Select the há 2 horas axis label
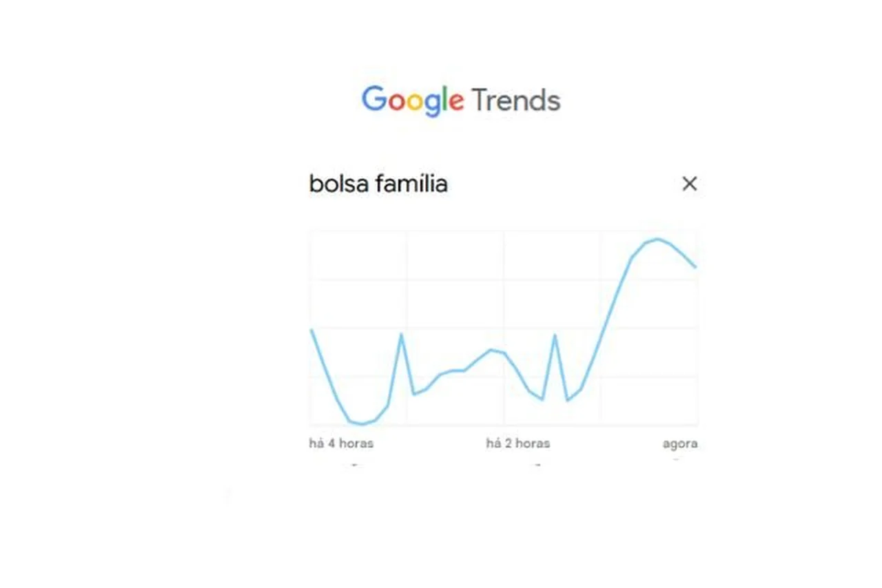The width and height of the screenshot is (882, 588). [517, 443]
